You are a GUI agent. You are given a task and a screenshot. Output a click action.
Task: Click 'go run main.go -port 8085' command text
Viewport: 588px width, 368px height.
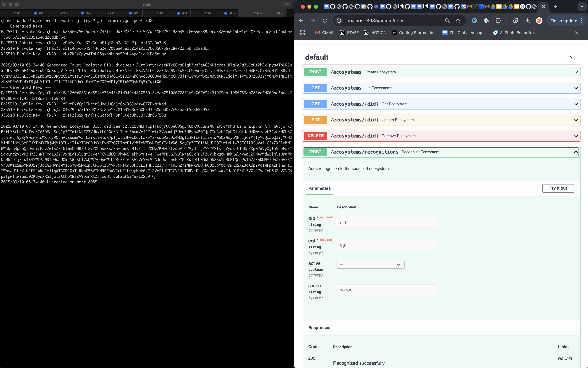point(126,21)
